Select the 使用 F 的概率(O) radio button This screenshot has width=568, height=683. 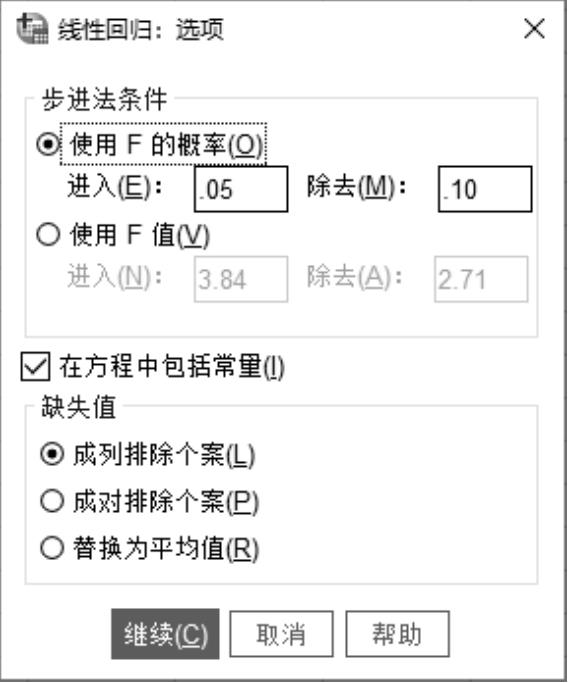click(47, 144)
